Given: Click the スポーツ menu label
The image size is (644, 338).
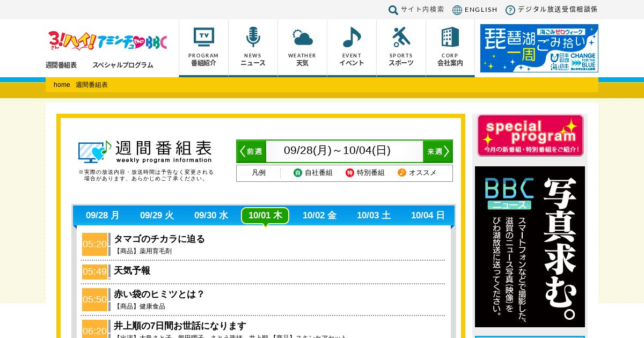Looking at the screenshot, I should coord(401,63).
